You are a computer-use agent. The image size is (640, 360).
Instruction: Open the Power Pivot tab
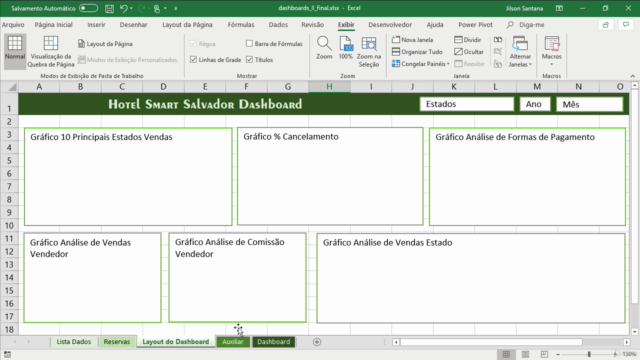[475, 25]
